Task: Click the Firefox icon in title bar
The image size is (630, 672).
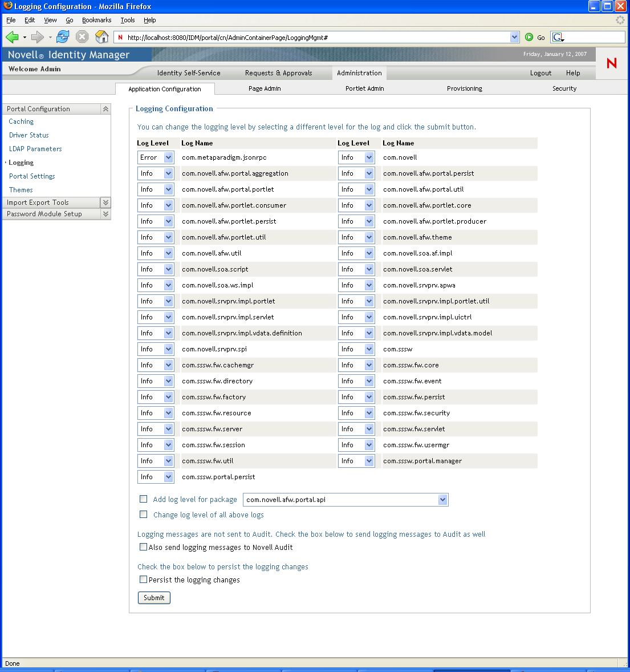Action: pos(8,6)
